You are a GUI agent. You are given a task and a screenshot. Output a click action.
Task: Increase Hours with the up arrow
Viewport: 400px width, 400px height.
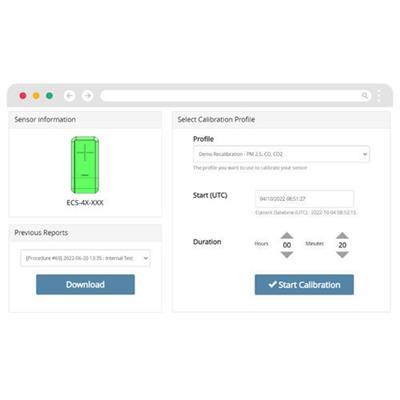coord(287,236)
